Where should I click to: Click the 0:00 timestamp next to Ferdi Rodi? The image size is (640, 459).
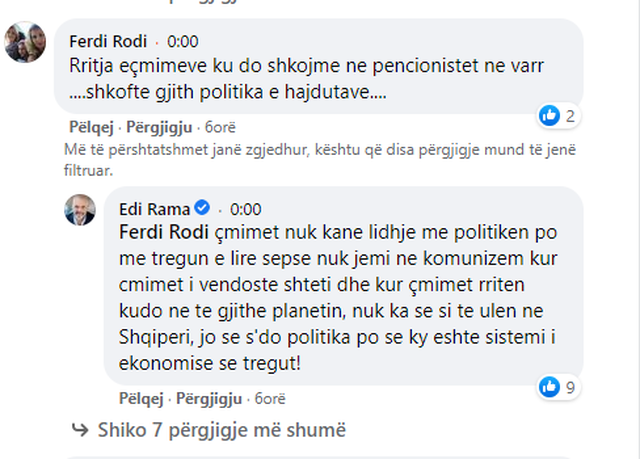pos(183,42)
